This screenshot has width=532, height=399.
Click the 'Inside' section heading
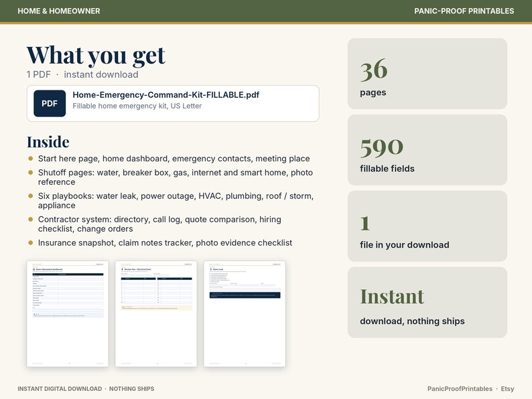pos(48,142)
